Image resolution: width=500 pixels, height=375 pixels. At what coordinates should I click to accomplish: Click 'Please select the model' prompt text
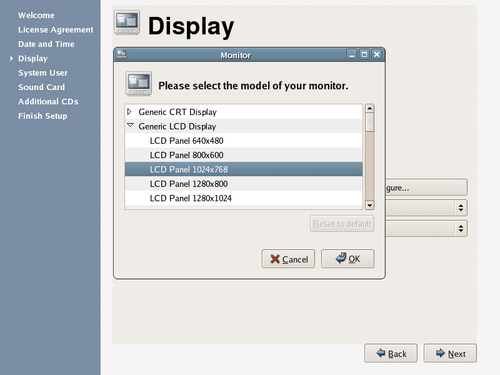(253, 86)
